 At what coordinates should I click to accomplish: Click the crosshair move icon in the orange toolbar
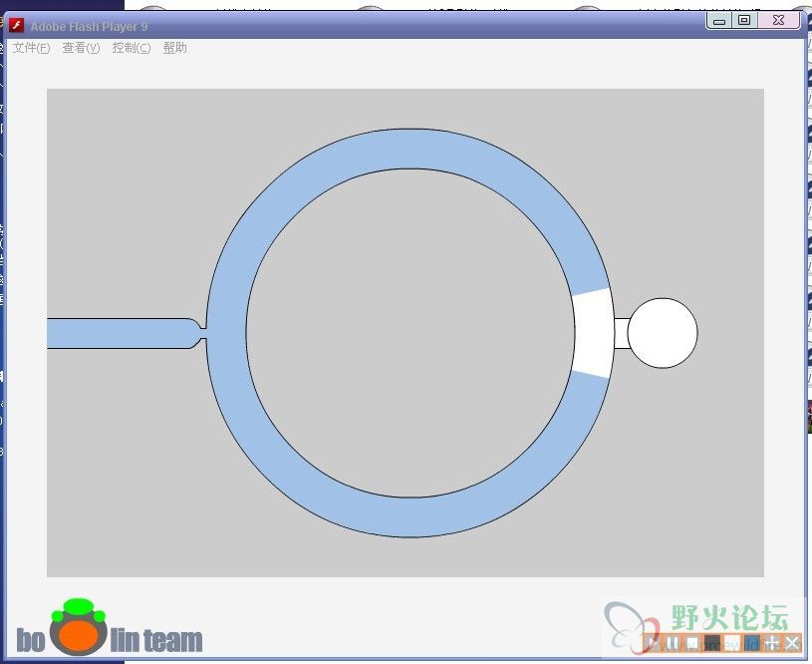click(772, 643)
